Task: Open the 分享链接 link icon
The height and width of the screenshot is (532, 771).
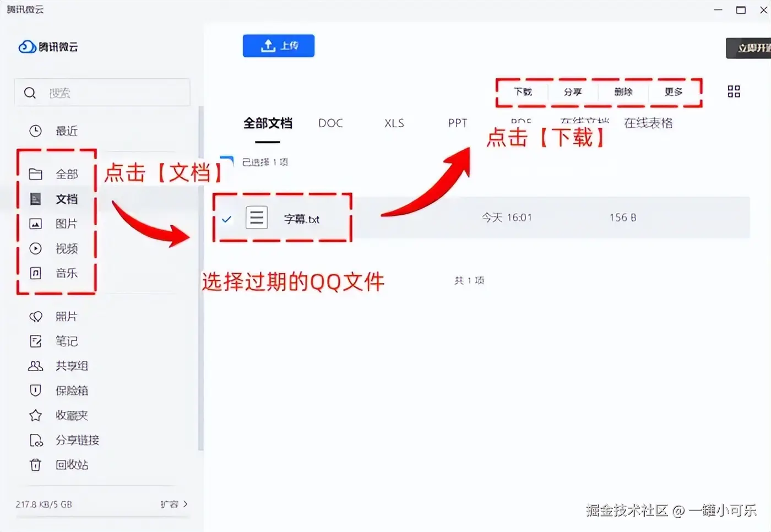Action: click(36, 440)
